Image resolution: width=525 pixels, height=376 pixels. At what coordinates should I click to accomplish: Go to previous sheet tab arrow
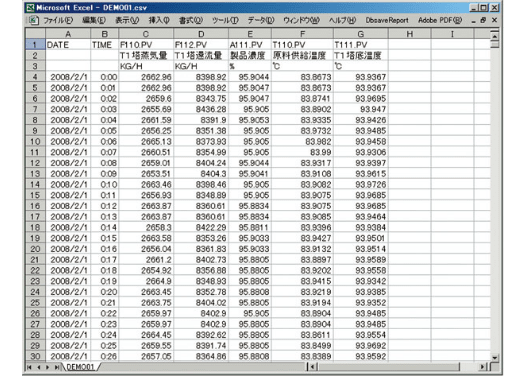click(x=39, y=367)
